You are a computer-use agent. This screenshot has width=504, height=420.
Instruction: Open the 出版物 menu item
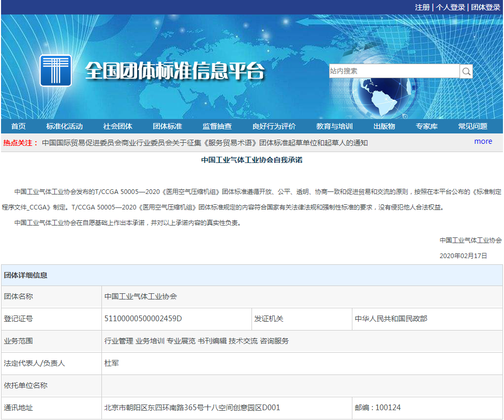384,126
